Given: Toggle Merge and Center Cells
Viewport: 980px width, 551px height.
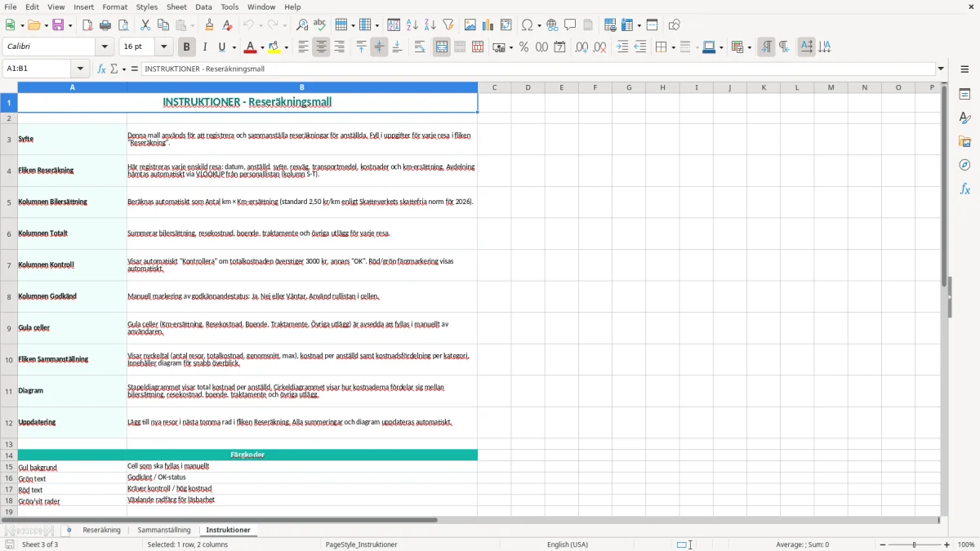Looking at the screenshot, I should (442, 47).
